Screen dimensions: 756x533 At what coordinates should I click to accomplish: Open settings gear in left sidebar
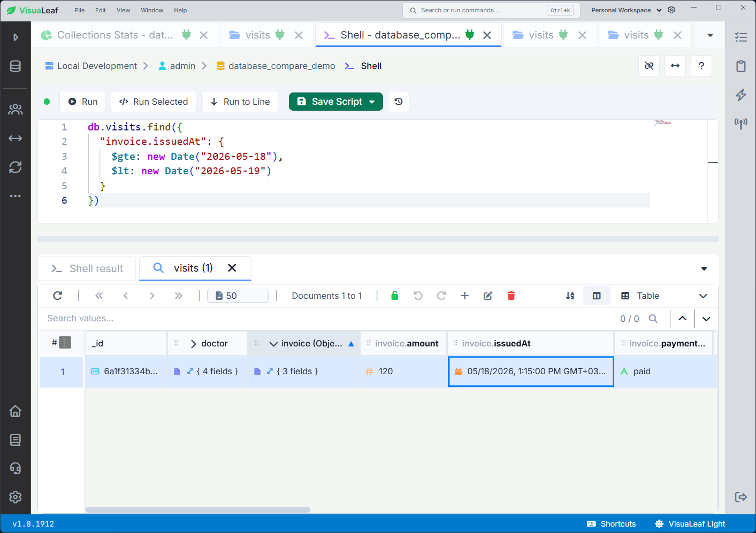click(16, 497)
